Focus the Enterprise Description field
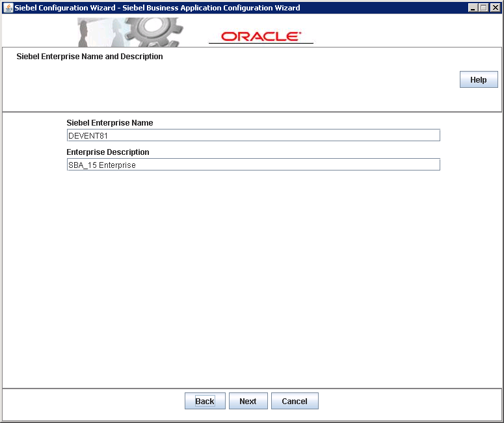This screenshot has height=423, width=504. 253,165
